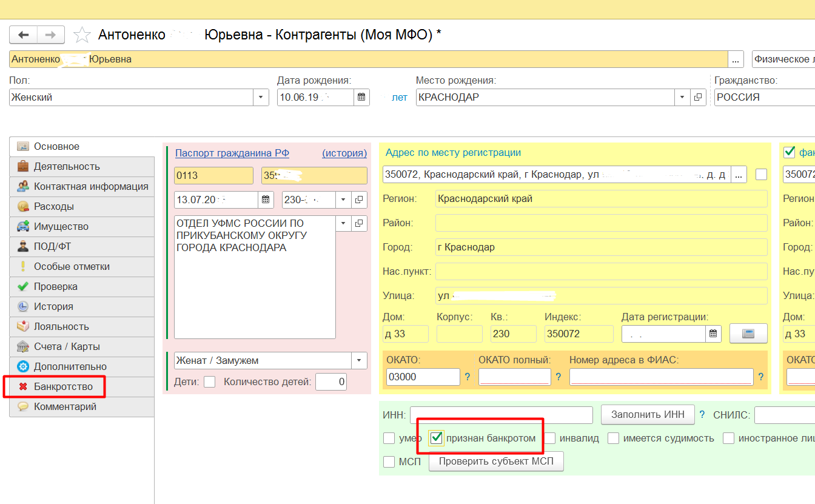Image resolution: width=815 pixels, height=504 pixels.
Task: Click the Кв. field with 230
Action: pyautogui.click(x=514, y=334)
